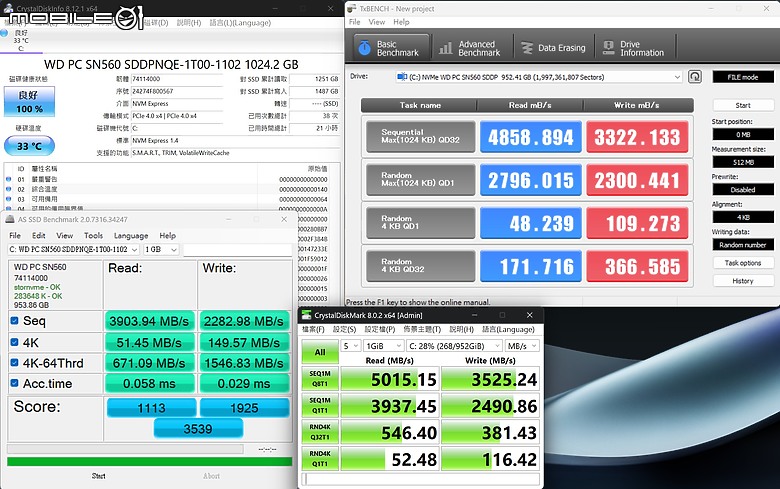
Task: Click Random Max(1024 KB) QD1 task button
Action: (421, 180)
